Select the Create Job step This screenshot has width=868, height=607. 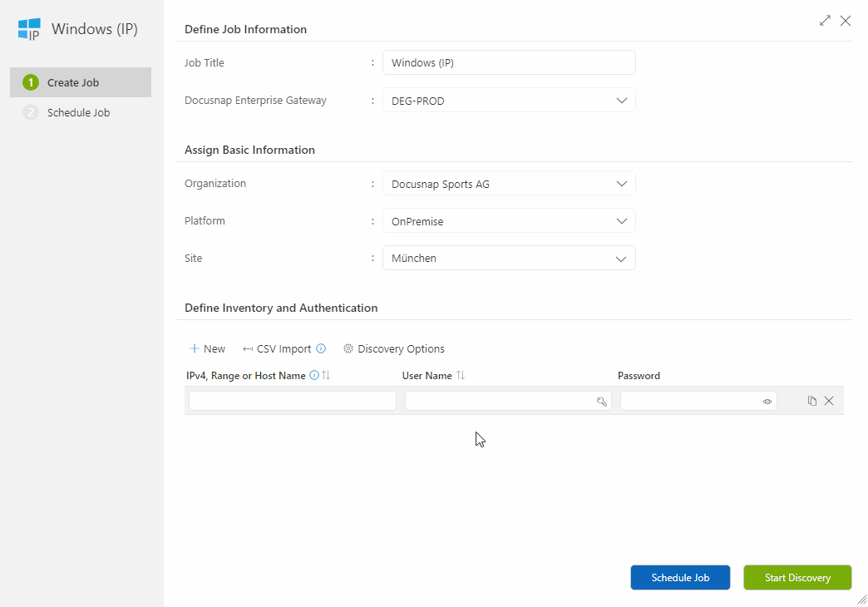coord(74,82)
